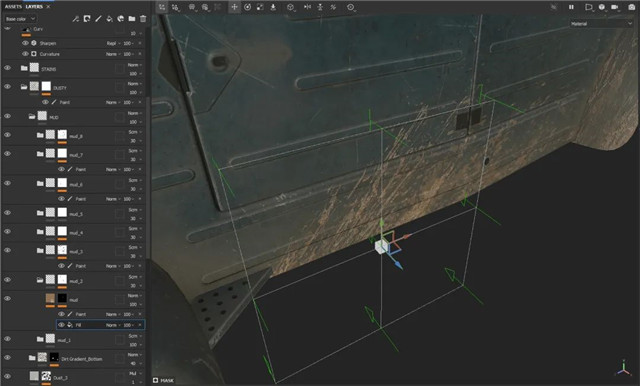
Task: Pause the viewport rendering
Action: tap(571, 7)
